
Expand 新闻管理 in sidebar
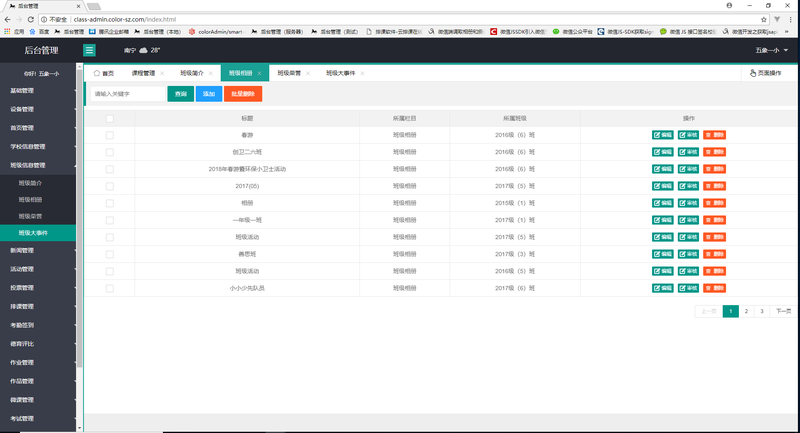pyautogui.click(x=38, y=250)
